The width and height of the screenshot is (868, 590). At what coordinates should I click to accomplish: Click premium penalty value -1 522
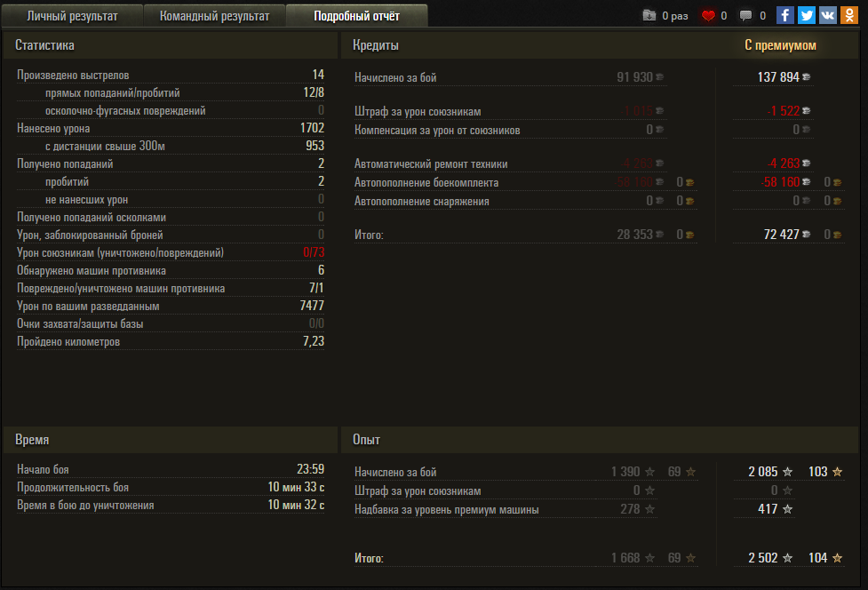pyautogui.click(x=784, y=111)
